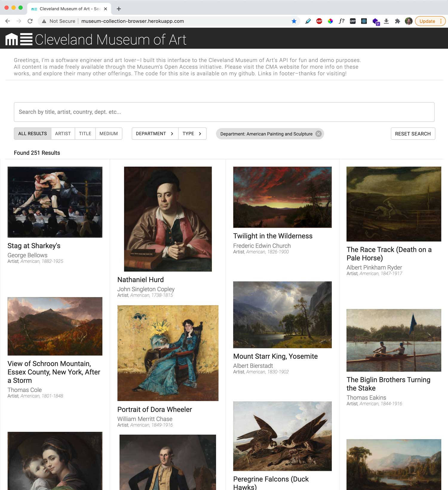The height and width of the screenshot is (490, 448).
Task: Click artist name Frederic Edwin Church
Action: pos(262,246)
